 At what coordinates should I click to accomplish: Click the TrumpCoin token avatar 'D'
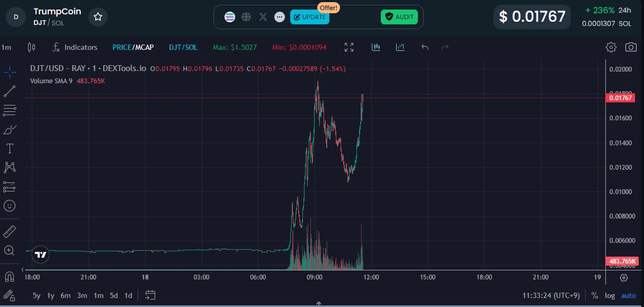pyautogui.click(x=16, y=17)
